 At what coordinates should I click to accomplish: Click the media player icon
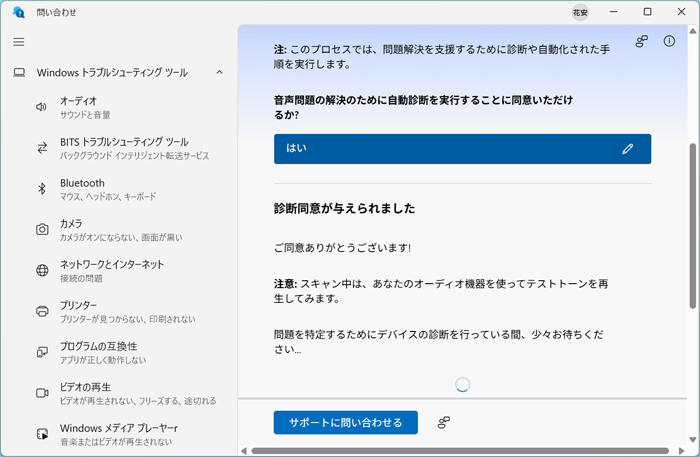click(x=42, y=434)
